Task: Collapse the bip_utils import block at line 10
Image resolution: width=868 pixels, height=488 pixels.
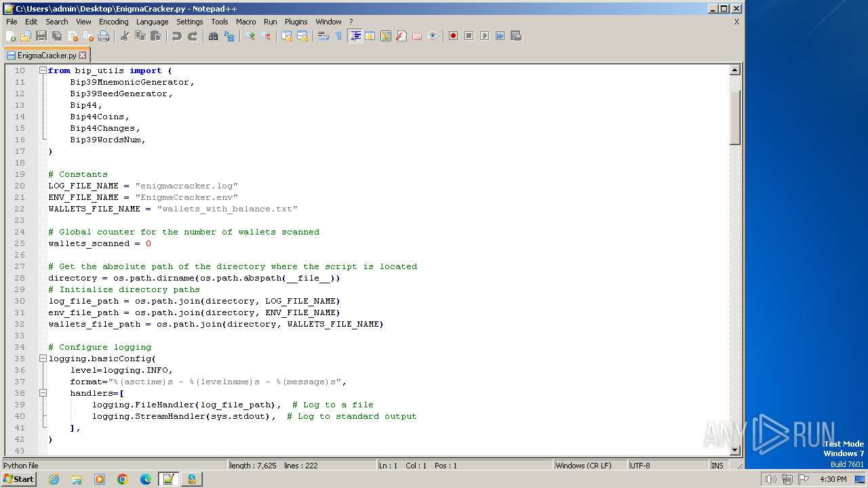Action: (43, 70)
